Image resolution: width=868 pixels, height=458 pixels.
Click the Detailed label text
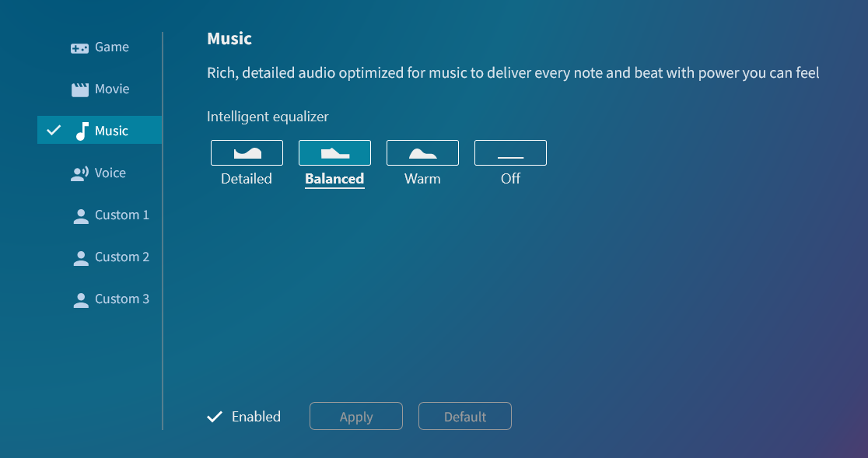(x=247, y=179)
